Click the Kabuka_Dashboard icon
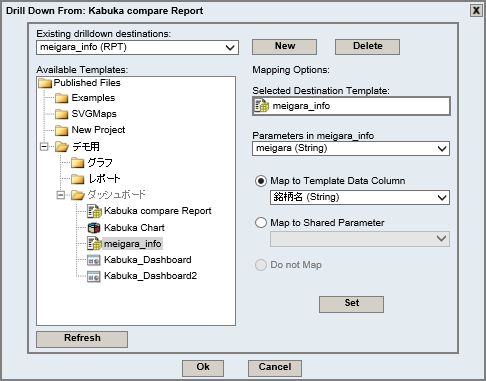This screenshot has width=486, height=381. [94, 260]
